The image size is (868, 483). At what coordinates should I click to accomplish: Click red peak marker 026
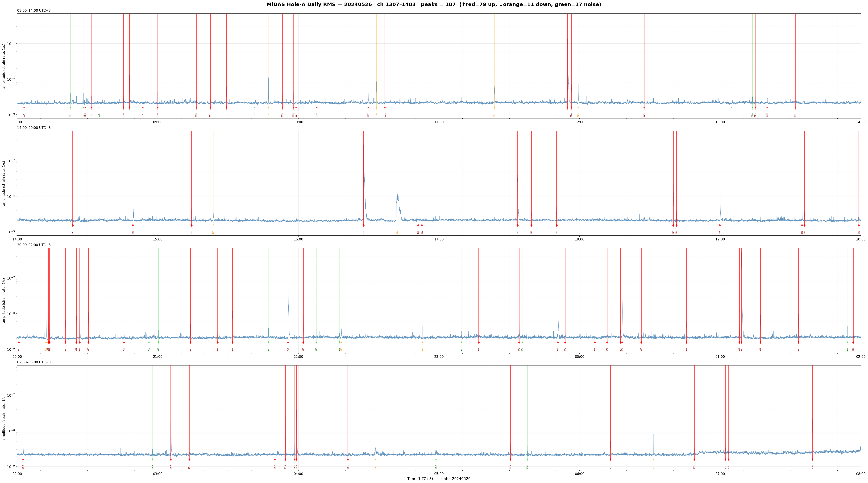[644, 108]
